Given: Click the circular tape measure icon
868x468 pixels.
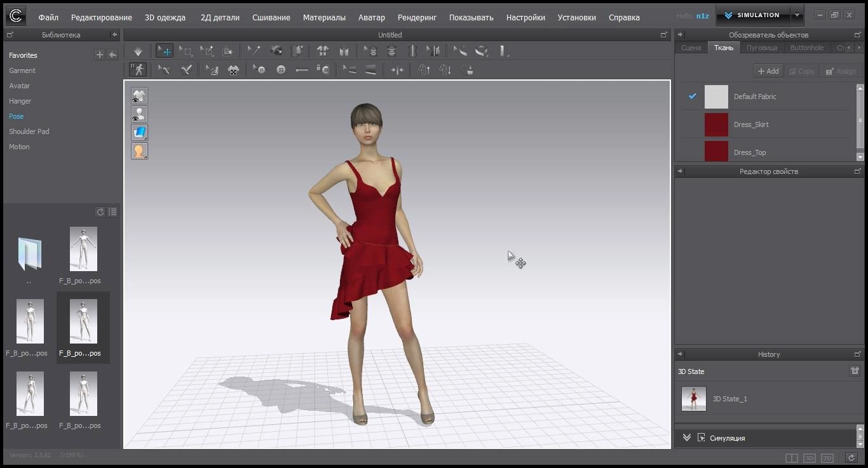Looking at the screenshot, I should 481,51.
